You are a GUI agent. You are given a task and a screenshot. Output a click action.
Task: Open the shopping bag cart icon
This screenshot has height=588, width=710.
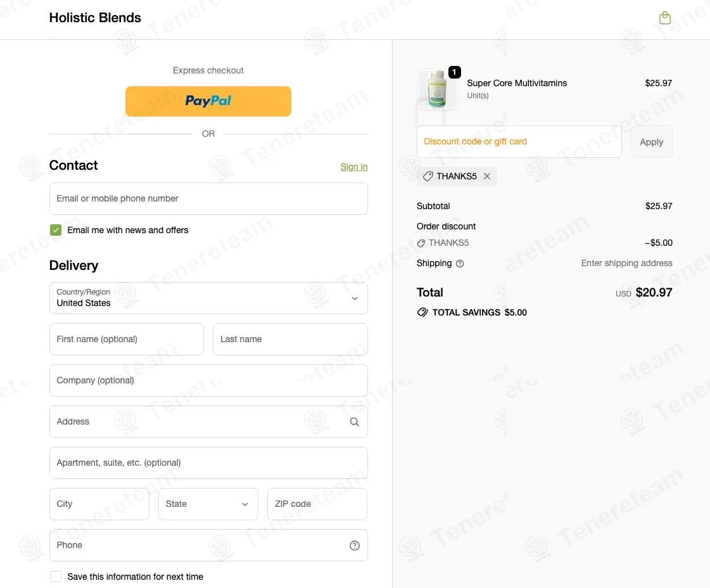click(664, 18)
